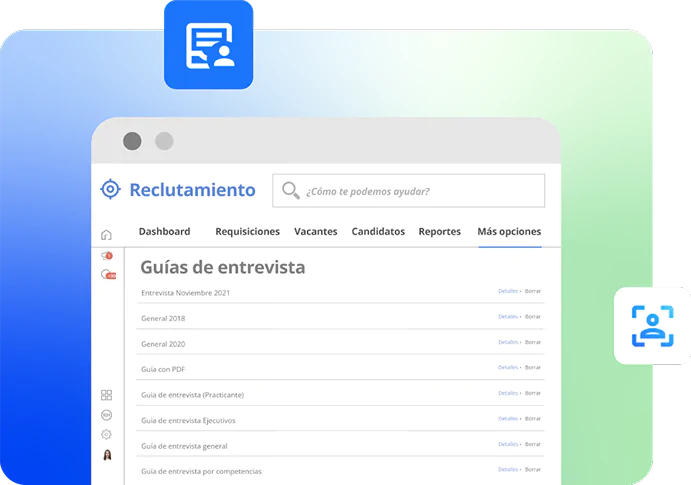Type in the '¿Cómo te podemos ayudar?' search field
691x485 pixels.
[420, 191]
